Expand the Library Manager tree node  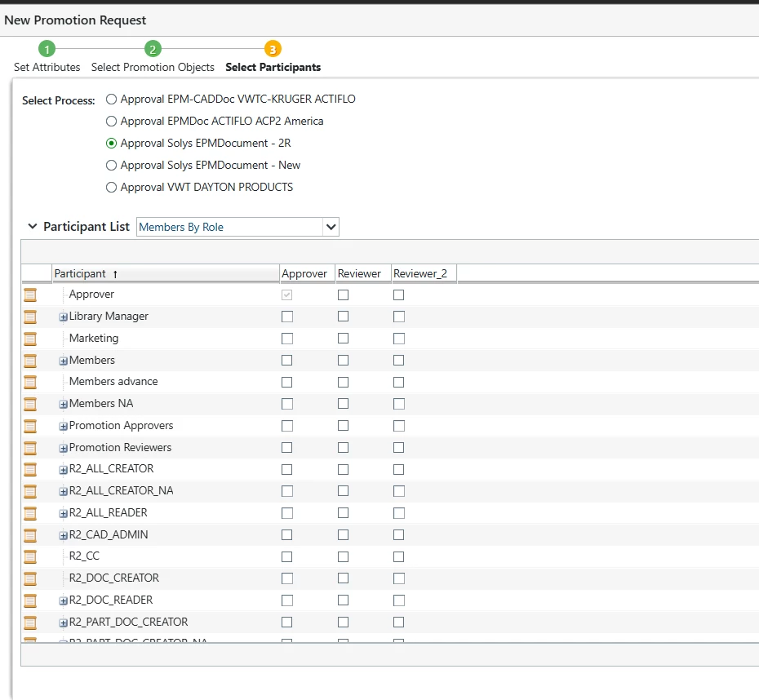(64, 317)
